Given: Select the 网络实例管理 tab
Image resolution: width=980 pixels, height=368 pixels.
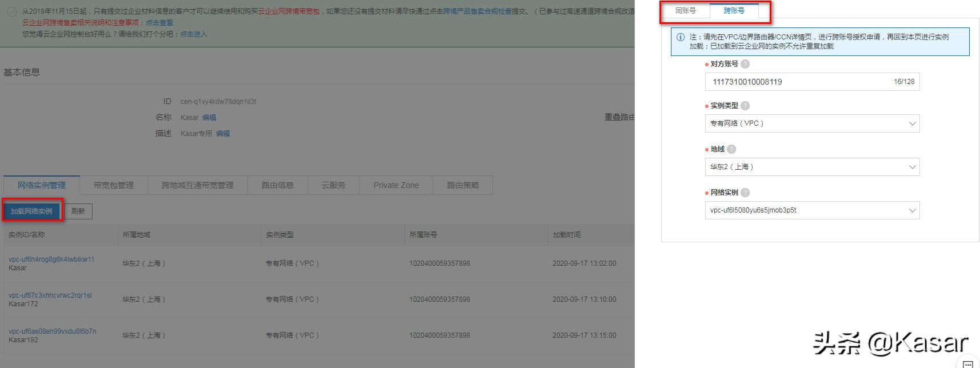Looking at the screenshot, I should click(42, 185).
